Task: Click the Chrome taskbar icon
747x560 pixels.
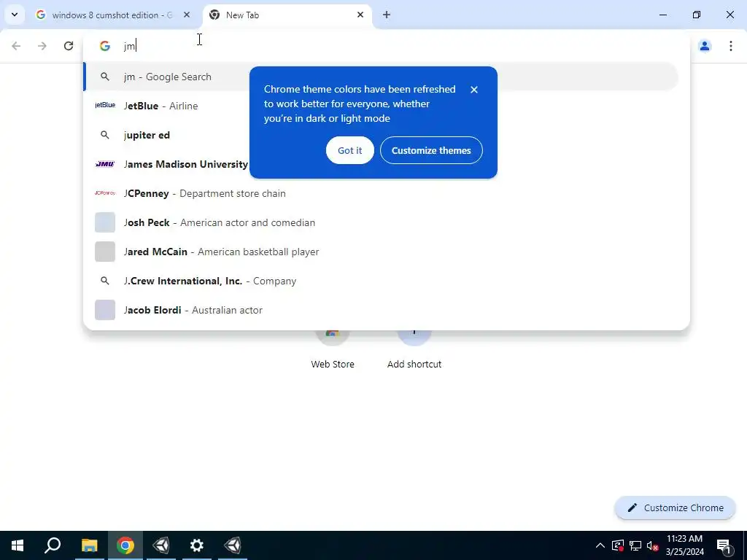Action: pos(125,545)
